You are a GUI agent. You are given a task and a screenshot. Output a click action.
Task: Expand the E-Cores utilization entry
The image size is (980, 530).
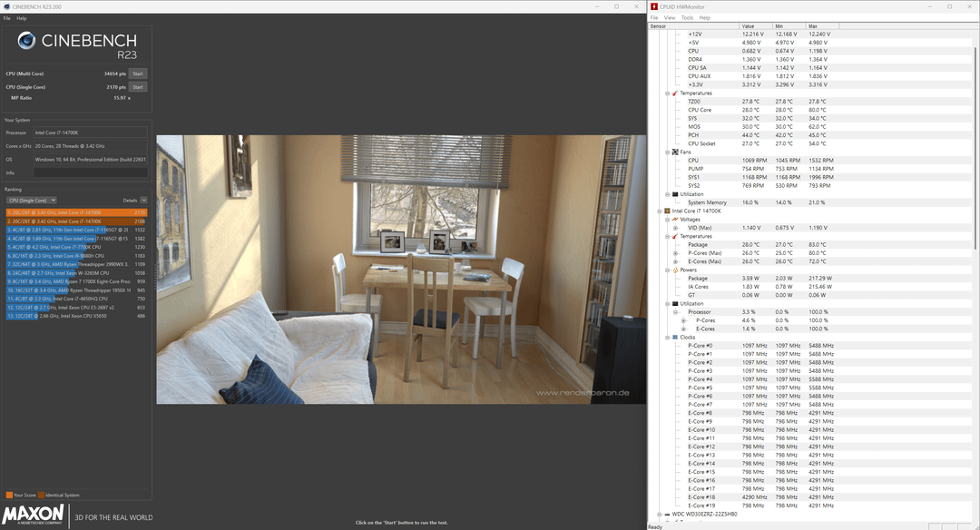pos(684,329)
